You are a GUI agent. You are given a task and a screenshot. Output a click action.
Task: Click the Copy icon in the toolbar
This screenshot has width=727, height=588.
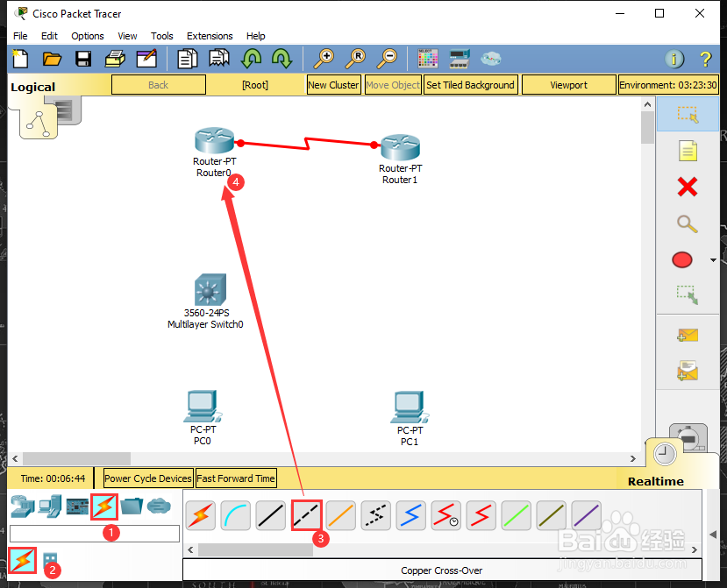[188, 59]
